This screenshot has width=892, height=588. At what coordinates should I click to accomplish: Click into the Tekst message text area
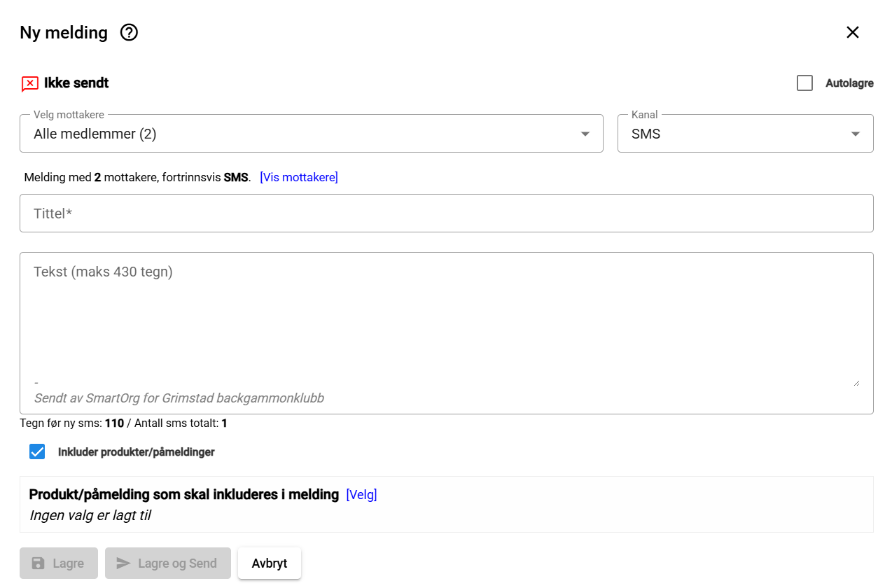(446, 315)
